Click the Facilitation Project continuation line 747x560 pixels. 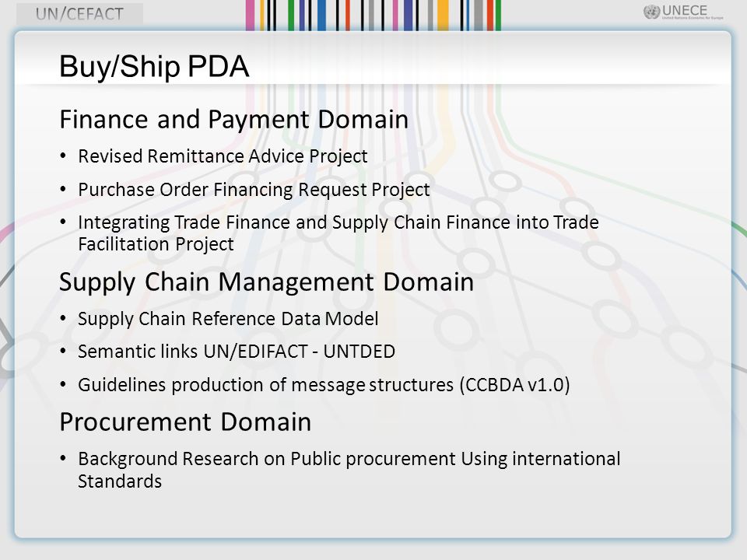click(x=156, y=244)
